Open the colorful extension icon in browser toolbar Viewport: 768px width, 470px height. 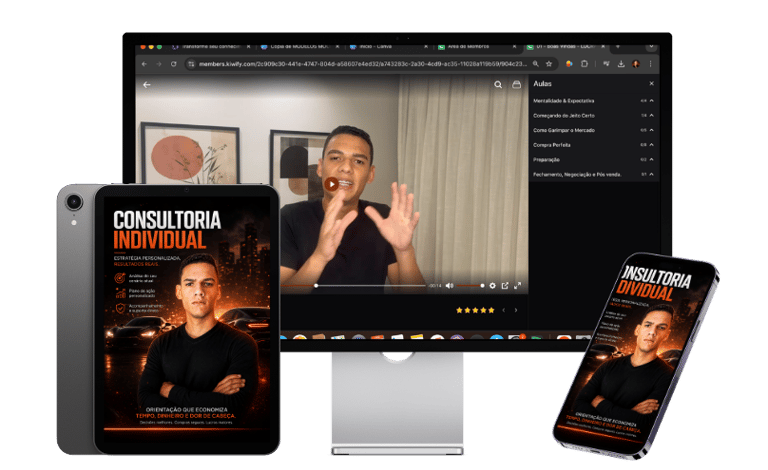[x=569, y=64]
